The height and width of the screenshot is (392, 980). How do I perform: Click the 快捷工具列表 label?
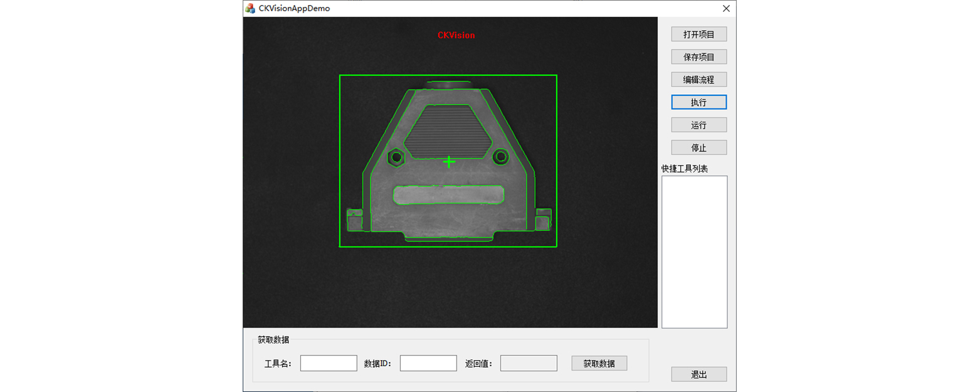click(685, 169)
